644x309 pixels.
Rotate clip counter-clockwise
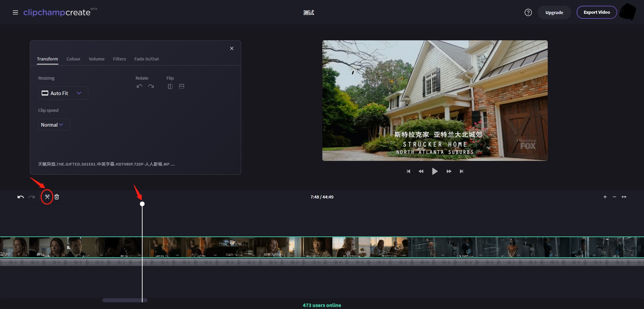coord(140,86)
